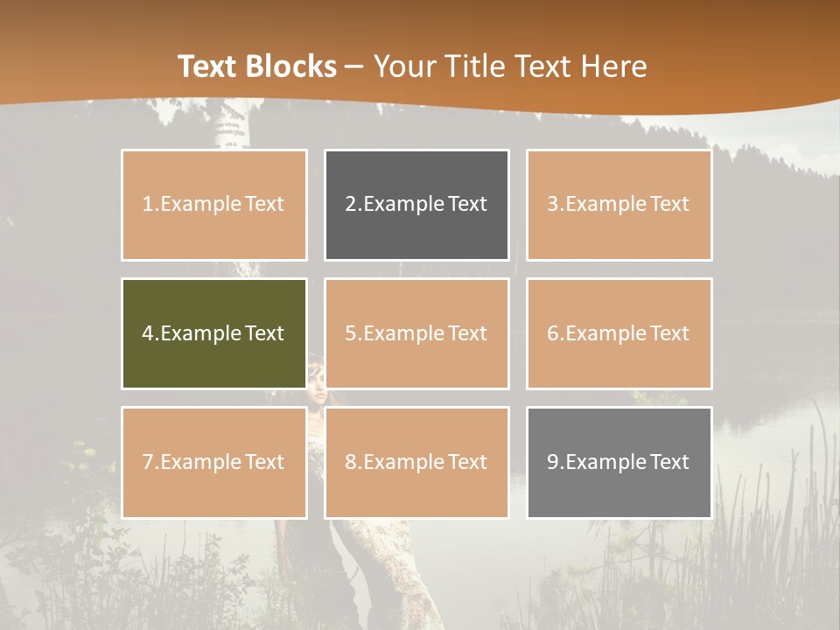Click the dash in the slide title

(x=354, y=67)
